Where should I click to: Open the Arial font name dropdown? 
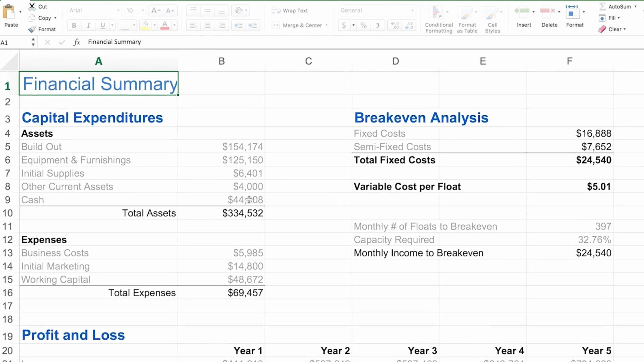118,10
